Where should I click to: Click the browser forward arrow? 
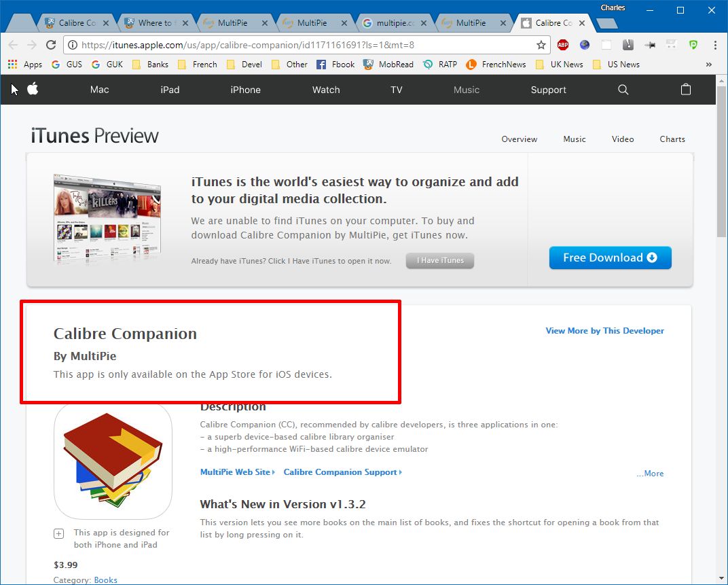click(31, 45)
